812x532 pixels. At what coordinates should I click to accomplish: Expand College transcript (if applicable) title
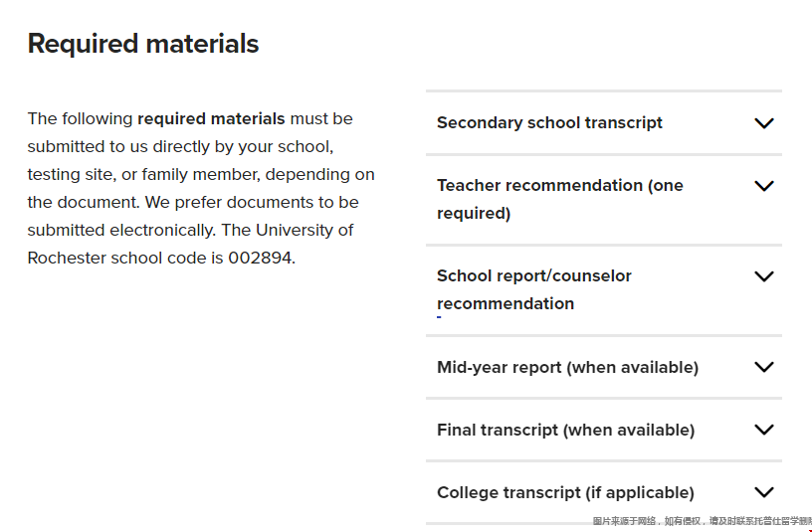click(x=565, y=492)
